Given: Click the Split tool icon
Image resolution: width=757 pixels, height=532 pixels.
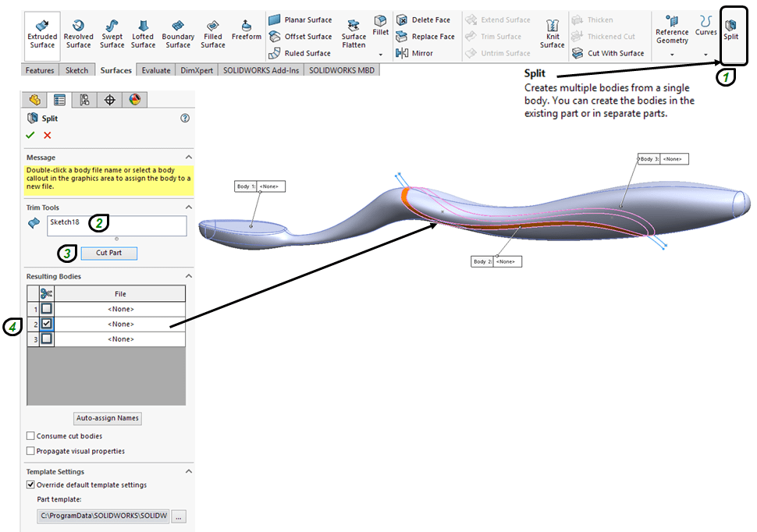Looking at the screenshot, I should (731, 28).
